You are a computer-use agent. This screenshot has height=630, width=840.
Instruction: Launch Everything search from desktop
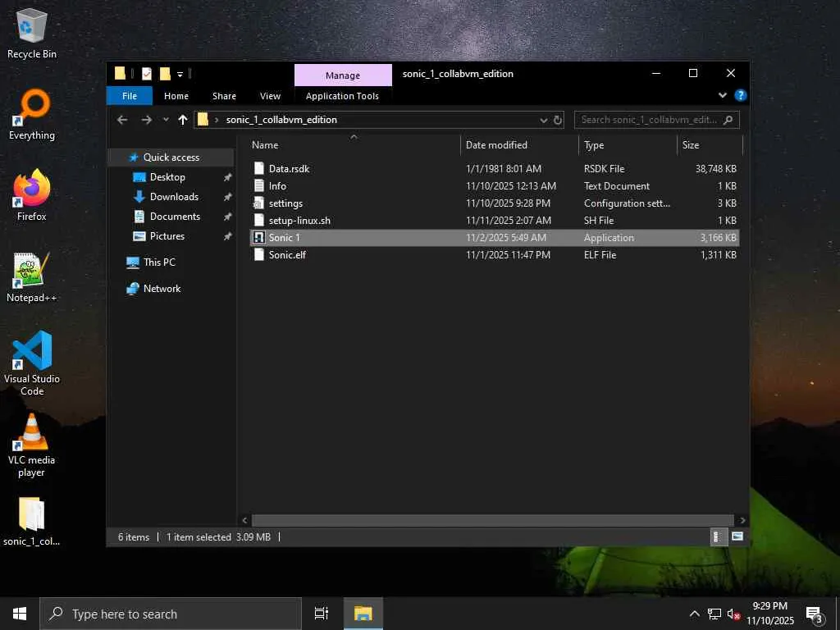32,115
